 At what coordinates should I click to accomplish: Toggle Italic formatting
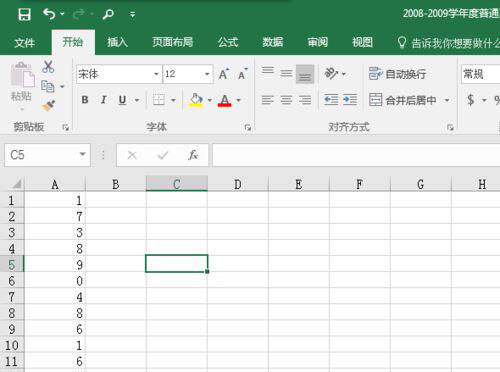click(x=104, y=100)
